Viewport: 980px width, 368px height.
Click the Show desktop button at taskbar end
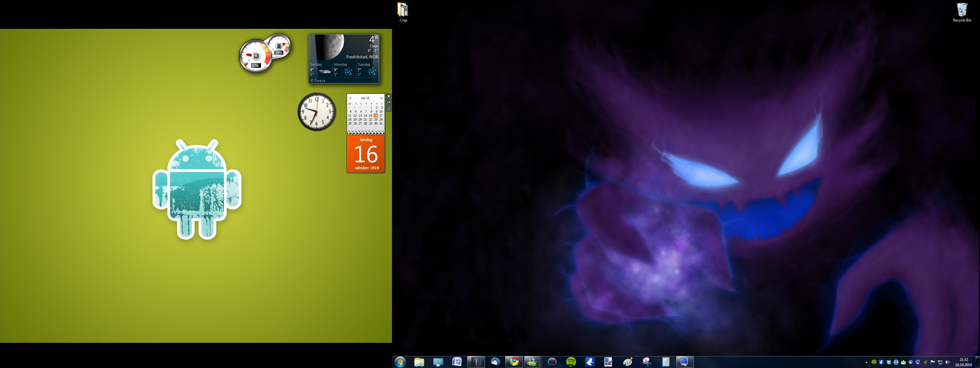click(978, 362)
